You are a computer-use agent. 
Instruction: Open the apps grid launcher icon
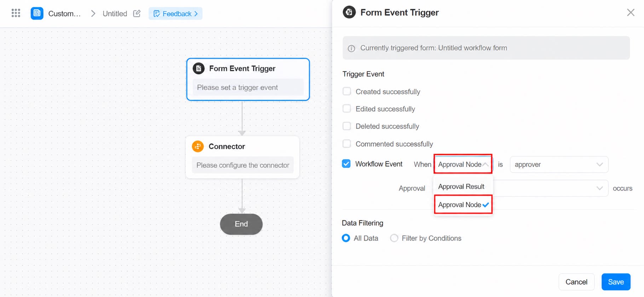point(16,13)
